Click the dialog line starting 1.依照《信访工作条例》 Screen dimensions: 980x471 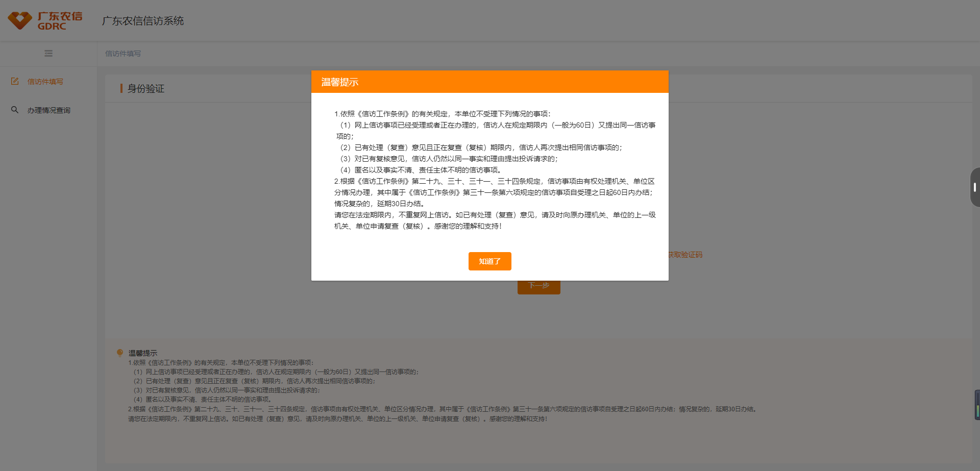tap(443, 114)
